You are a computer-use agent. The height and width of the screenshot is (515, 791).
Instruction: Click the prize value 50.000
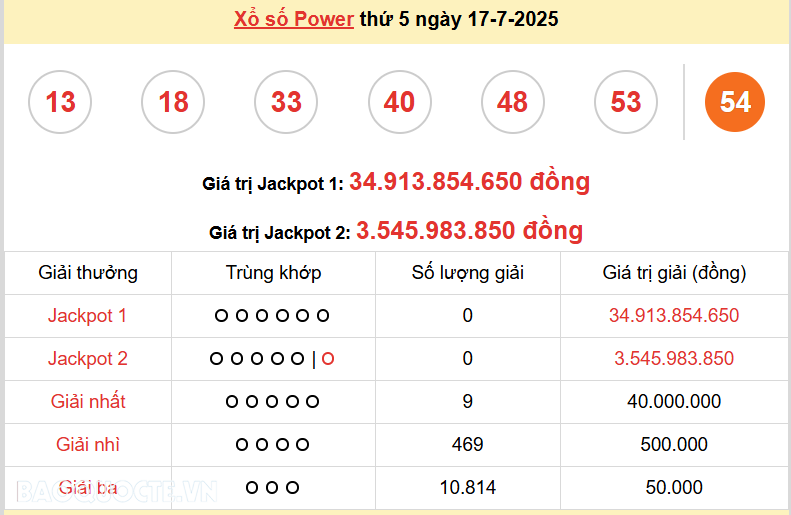[x=674, y=488]
